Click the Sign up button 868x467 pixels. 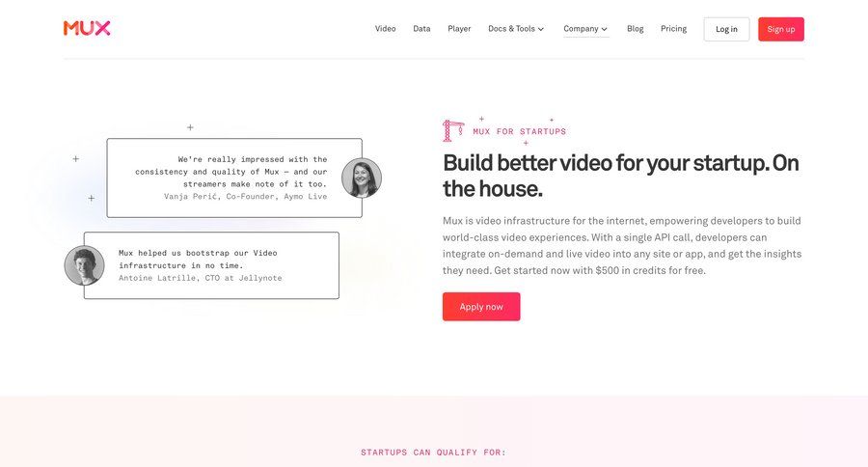[x=781, y=29]
